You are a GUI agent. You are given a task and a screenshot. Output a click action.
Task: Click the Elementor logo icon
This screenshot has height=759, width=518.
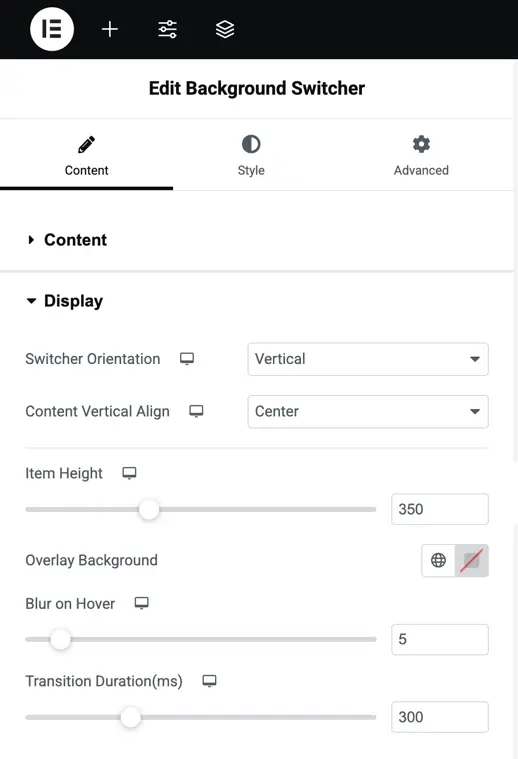click(52, 29)
